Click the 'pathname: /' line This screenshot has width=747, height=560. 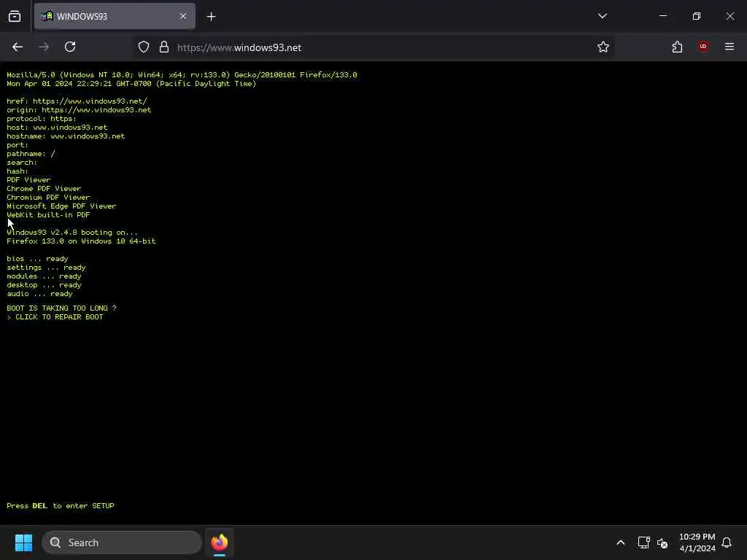31,154
